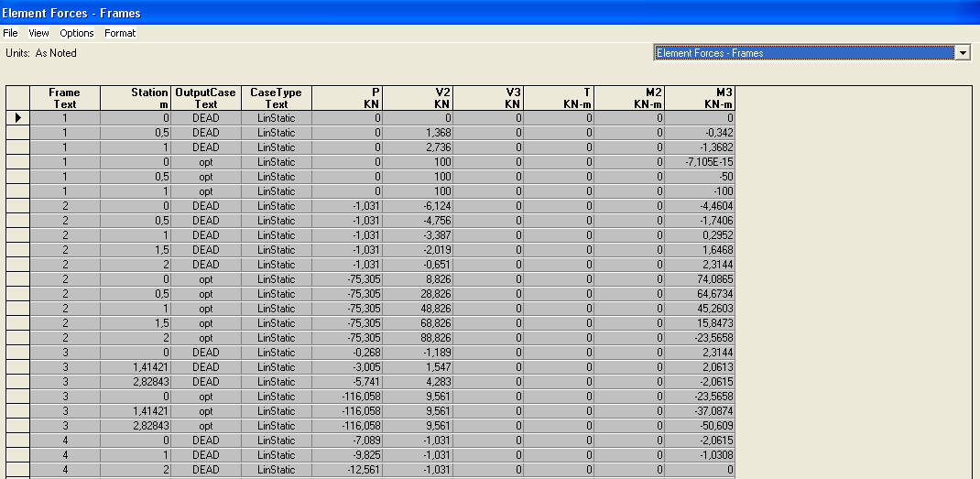Screen dimensions: 980x479
Task: Select V2 cell with value 88,826
Action: coord(419,338)
